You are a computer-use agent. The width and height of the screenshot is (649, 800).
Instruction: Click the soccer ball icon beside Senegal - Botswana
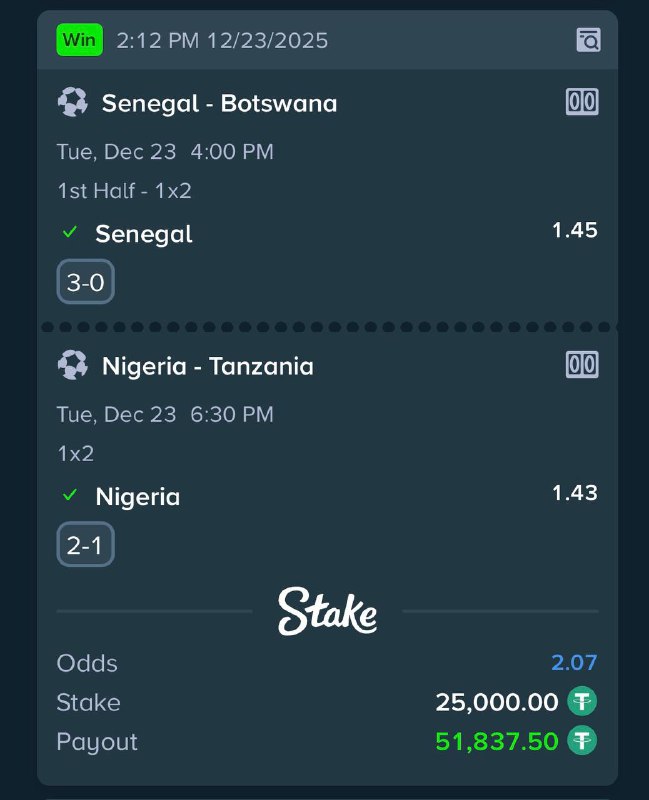tap(73, 102)
